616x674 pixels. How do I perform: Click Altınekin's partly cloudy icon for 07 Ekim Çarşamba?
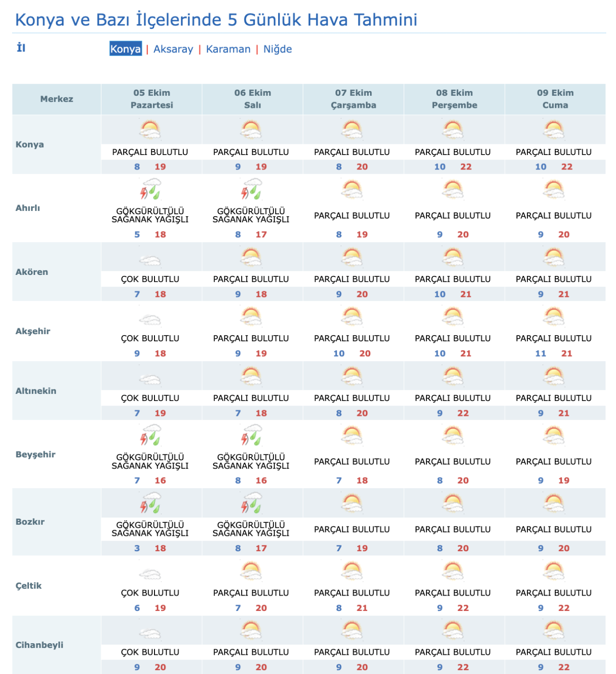pos(352,376)
